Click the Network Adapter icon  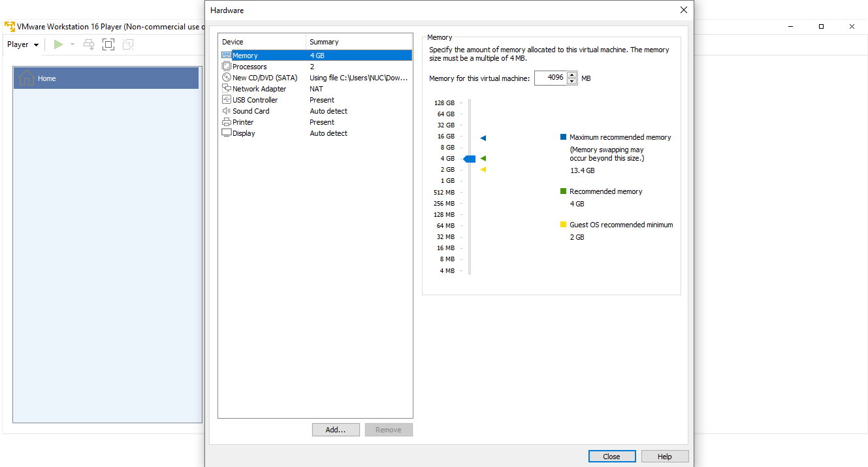(x=227, y=89)
